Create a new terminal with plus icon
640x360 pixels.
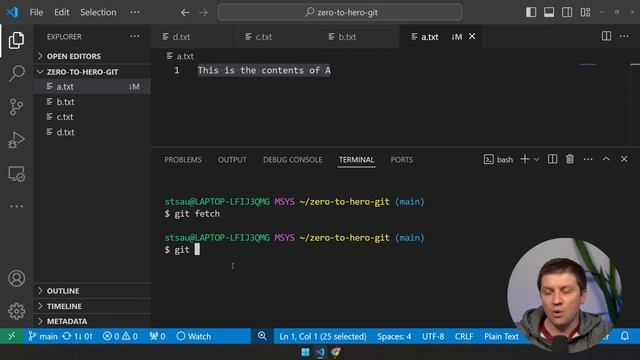(525, 159)
